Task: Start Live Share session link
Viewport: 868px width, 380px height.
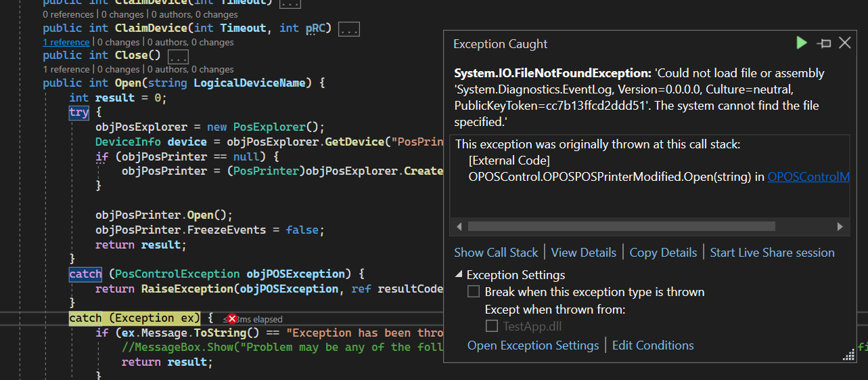Action: (x=772, y=253)
